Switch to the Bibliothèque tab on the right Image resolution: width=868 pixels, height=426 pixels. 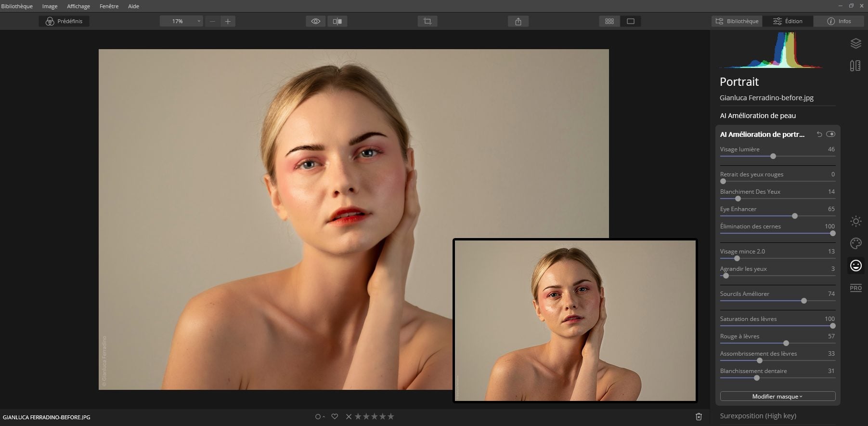[737, 21]
